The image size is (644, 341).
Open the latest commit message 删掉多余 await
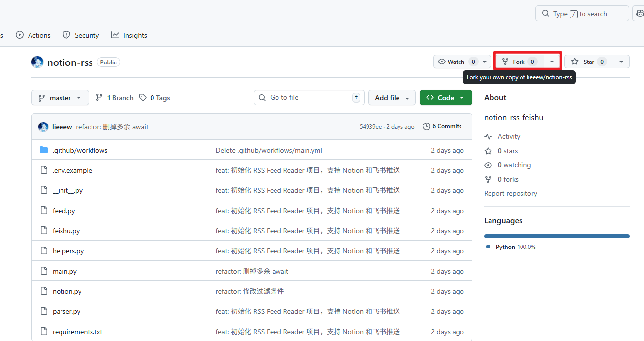[x=112, y=127]
